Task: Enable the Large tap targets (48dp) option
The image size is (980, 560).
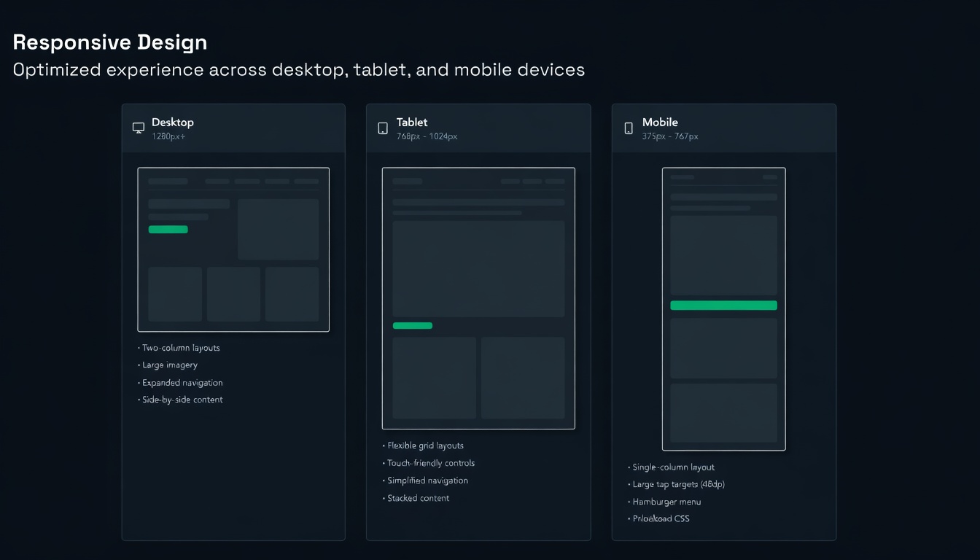Action: [x=677, y=484]
